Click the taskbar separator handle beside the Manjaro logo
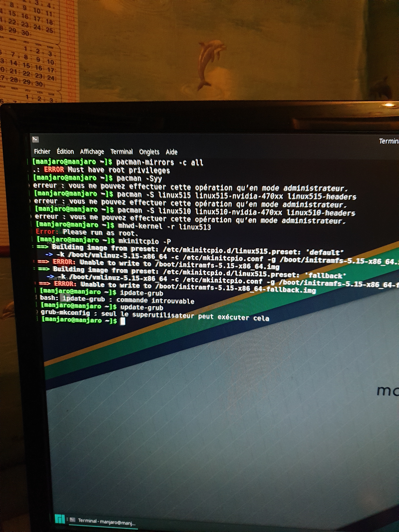This screenshot has height=532, width=399. tap(67, 519)
